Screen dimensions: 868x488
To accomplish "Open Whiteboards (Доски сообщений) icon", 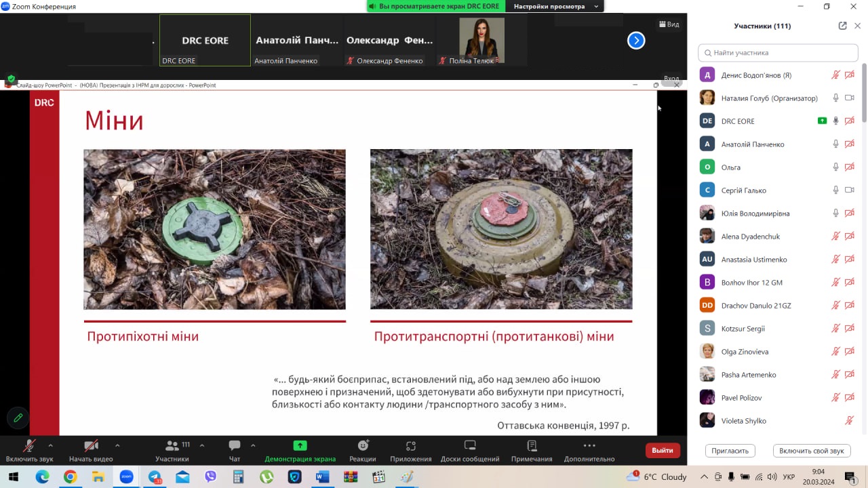I will click(x=470, y=446).
